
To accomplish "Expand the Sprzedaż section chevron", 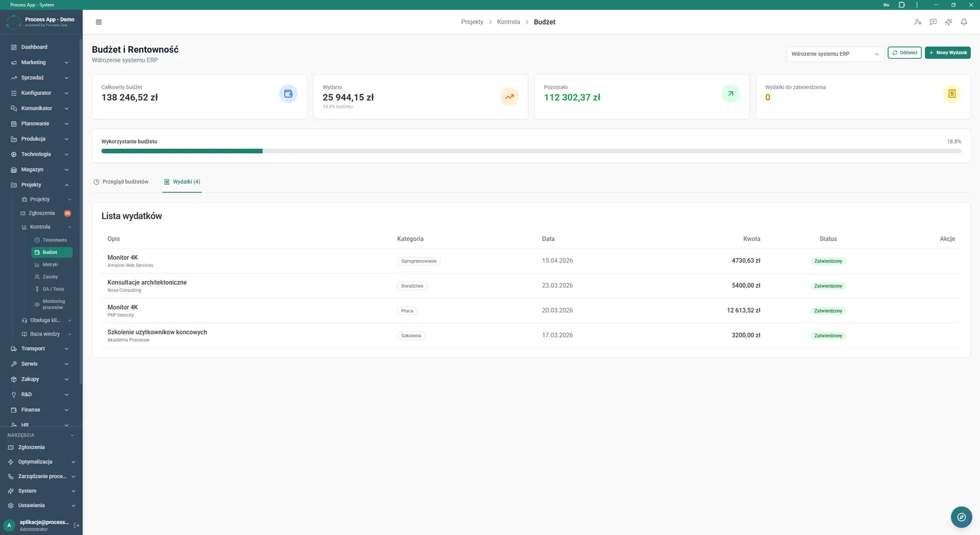I will point(66,78).
